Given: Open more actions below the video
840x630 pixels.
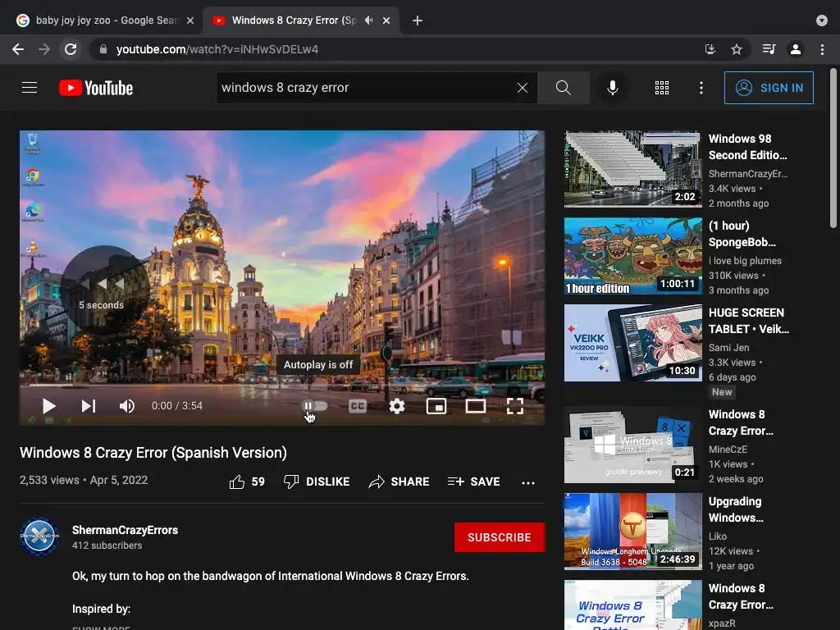Looking at the screenshot, I should tap(528, 482).
